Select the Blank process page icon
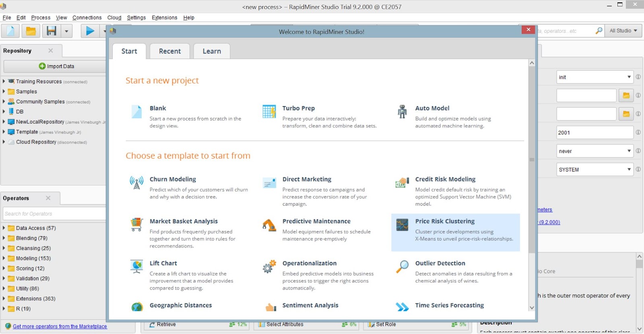 (x=137, y=111)
